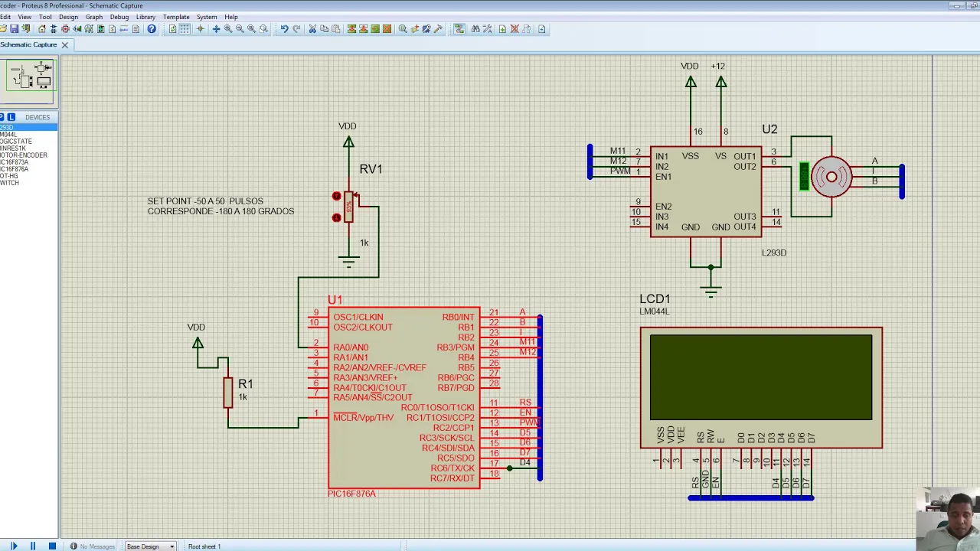Viewport: 980px width, 551px height.
Task: Open PCB Layout toolbar icon
Action: tap(65, 29)
